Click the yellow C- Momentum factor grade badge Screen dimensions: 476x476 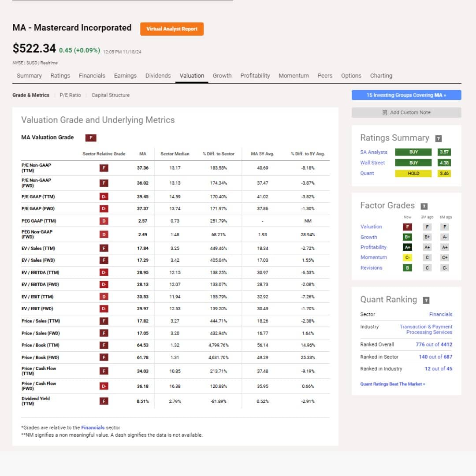pyautogui.click(x=407, y=257)
